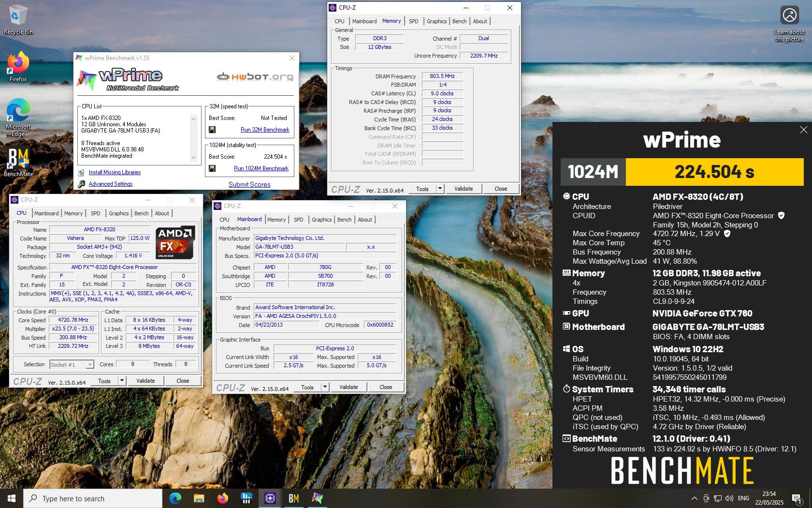The width and height of the screenshot is (812, 508).
Task: Open the Windows Start menu
Action: point(12,498)
